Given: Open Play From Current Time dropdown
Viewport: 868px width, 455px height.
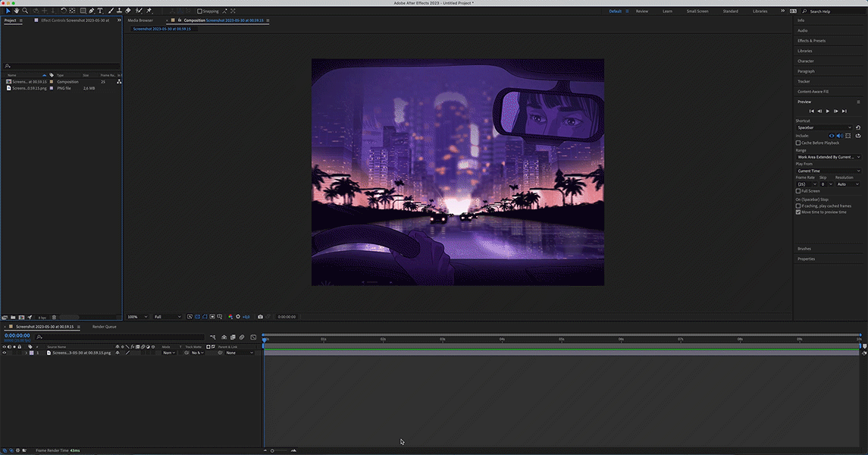Looking at the screenshot, I should pyautogui.click(x=828, y=171).
